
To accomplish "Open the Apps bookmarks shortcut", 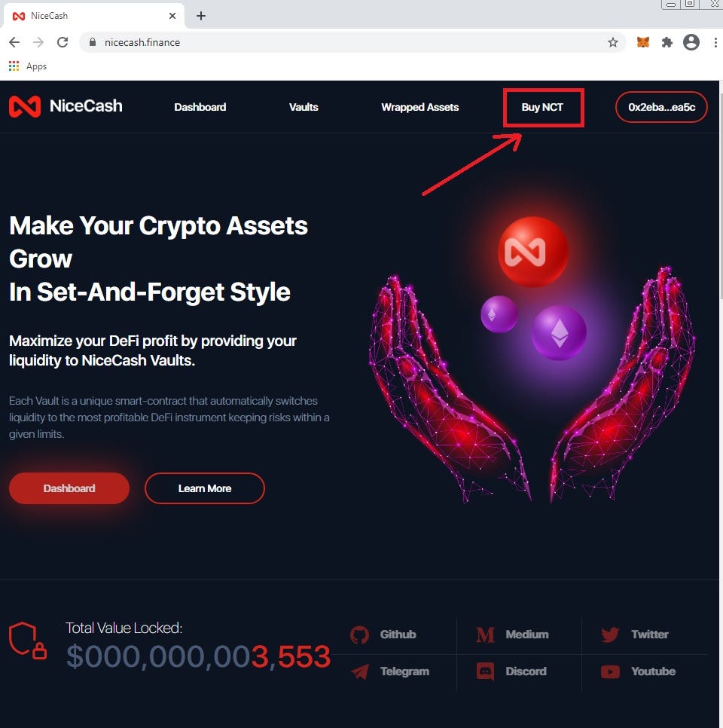I will click(x=28, y=66).
